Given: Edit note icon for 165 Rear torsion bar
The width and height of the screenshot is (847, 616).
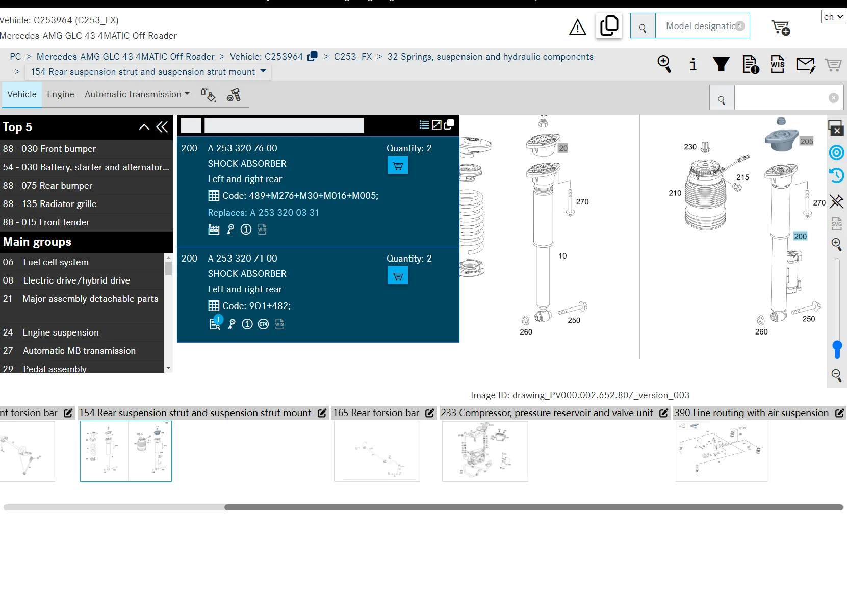Looking at the screenshot, I should 430,413.
